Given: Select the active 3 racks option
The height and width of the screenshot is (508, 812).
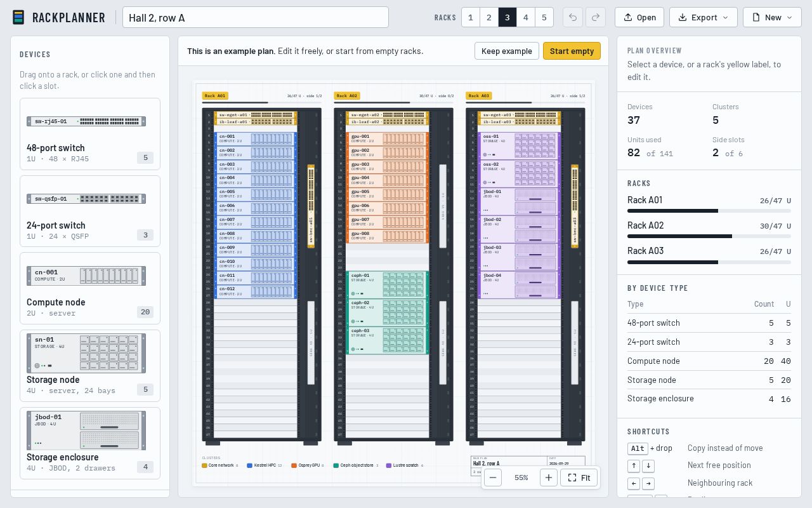Looking at the screenshot, I should point(507,17).
